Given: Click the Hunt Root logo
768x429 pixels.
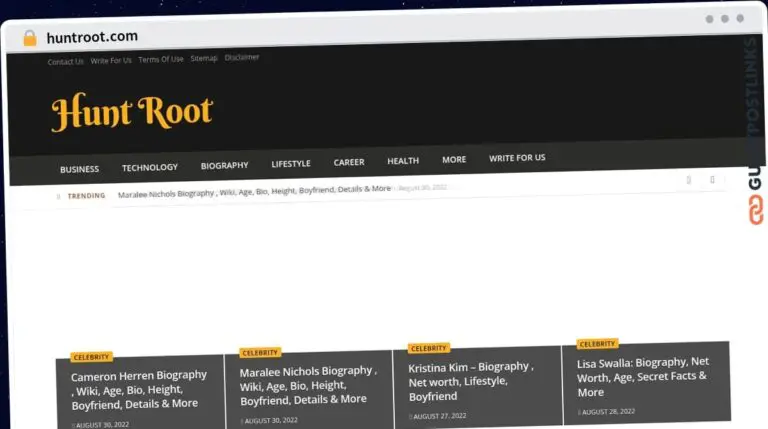Looking at the screenshot, I should click(132, 113).
